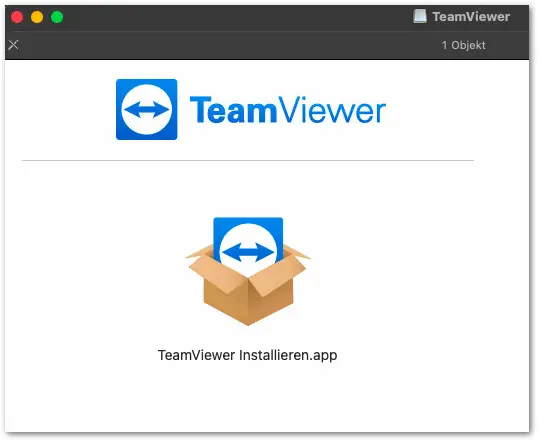Click the '1 Objekt' status text
This screenshot has width=538, height=441.
click(464, 45)
